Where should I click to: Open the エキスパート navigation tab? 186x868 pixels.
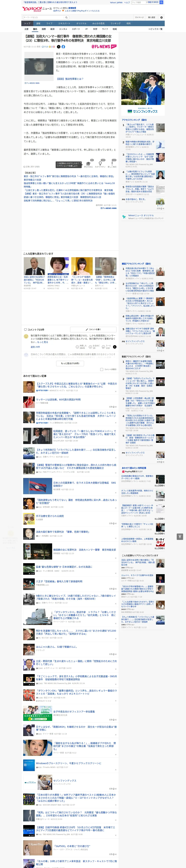click(64, 24)
